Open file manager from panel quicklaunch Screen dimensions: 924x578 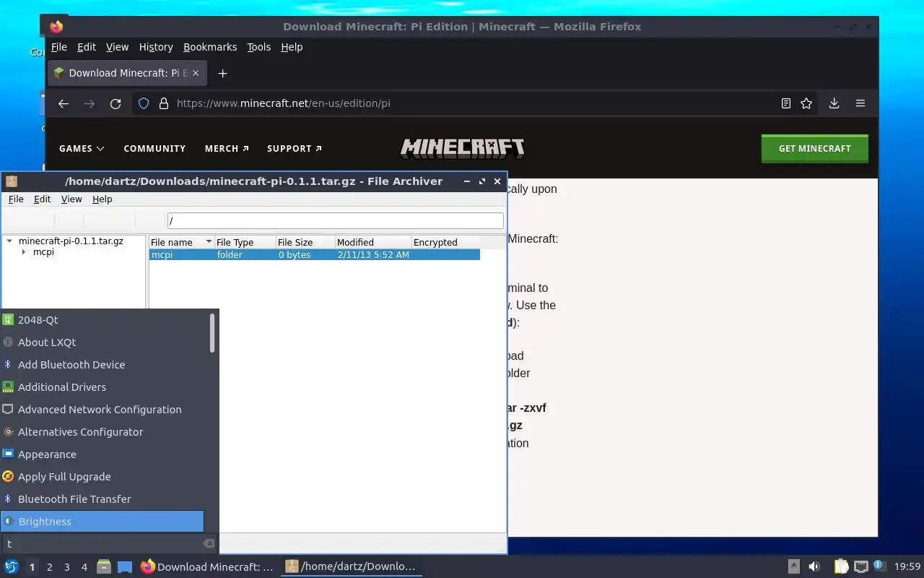[104, 567]
